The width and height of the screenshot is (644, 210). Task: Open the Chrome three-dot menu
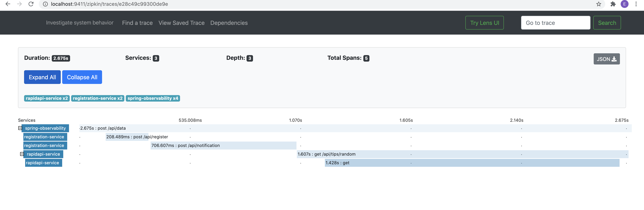[636, 4]
